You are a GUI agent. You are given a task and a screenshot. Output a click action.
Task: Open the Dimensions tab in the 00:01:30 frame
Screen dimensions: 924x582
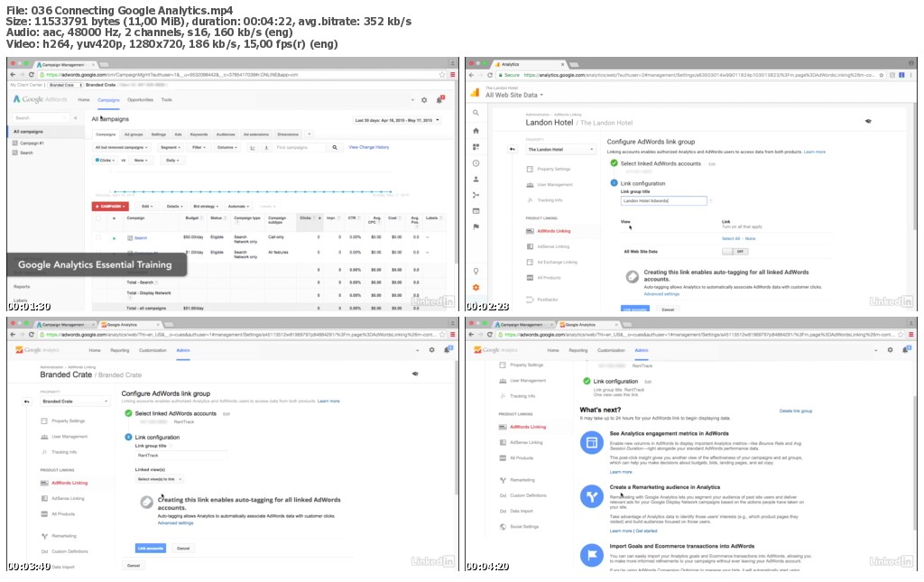[288, 134]
